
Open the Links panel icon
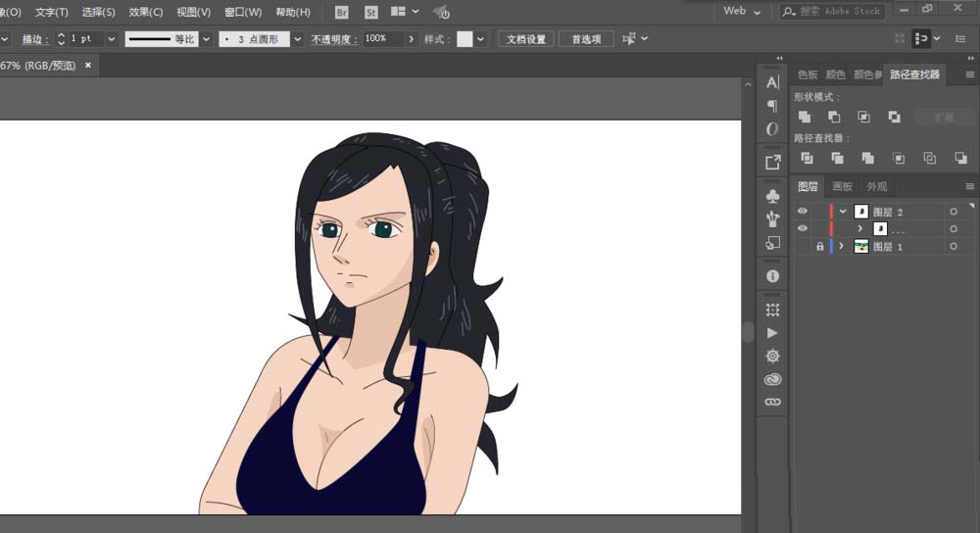coord(772,402)
